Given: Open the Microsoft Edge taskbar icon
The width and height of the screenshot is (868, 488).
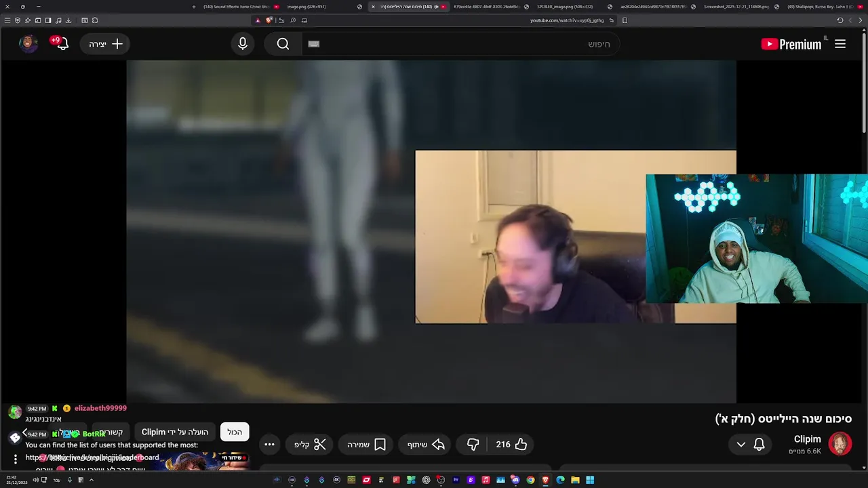Looking at the screenshot, I should pos(560,480).
